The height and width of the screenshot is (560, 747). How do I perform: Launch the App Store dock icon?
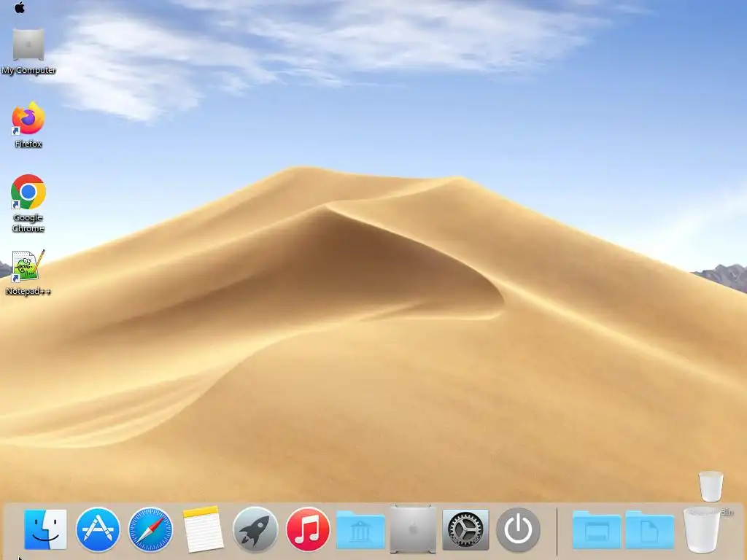click(98, 529)
